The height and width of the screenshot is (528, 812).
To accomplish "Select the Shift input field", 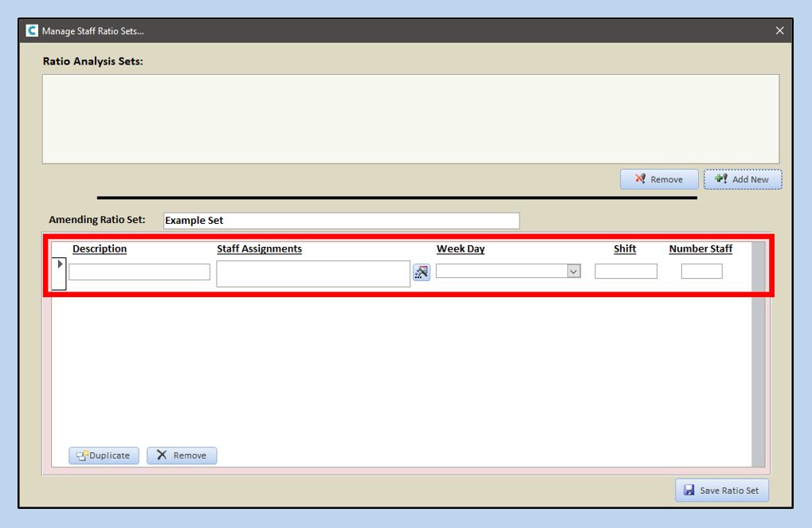I will point(626,272).
